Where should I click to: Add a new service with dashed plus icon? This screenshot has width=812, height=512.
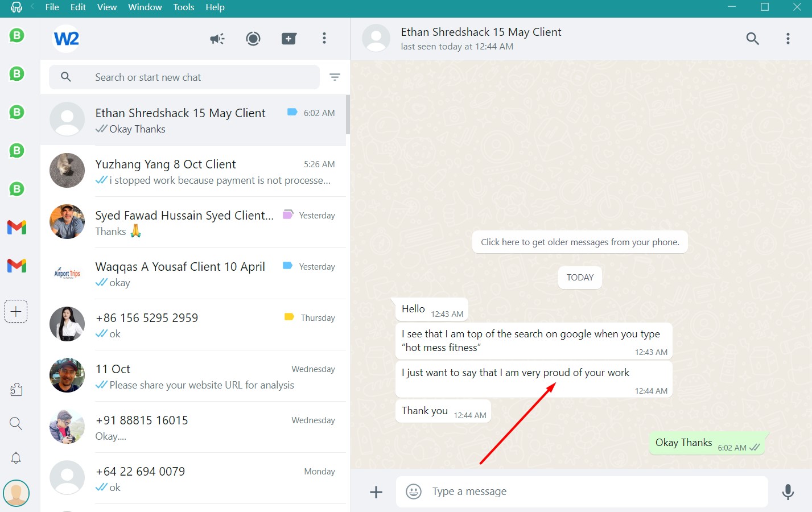click(16, 311)
